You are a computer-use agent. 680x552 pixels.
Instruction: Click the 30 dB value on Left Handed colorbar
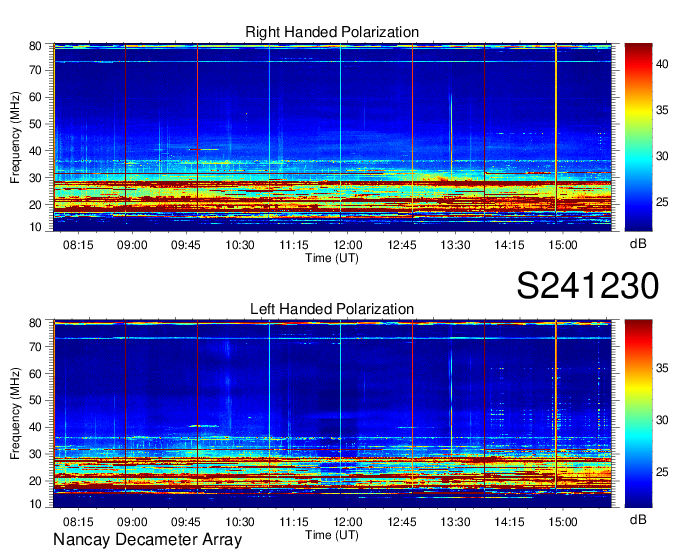coord(662,420)
